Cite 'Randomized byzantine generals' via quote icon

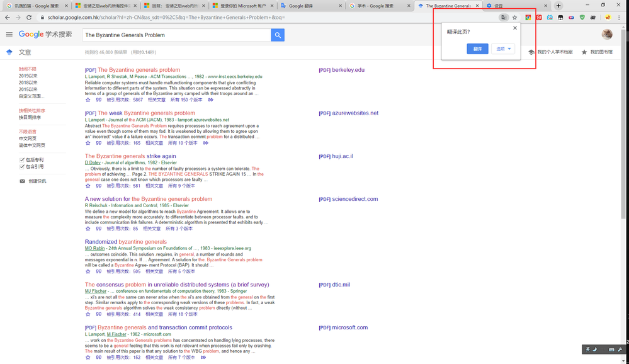[x=99, y=271]
